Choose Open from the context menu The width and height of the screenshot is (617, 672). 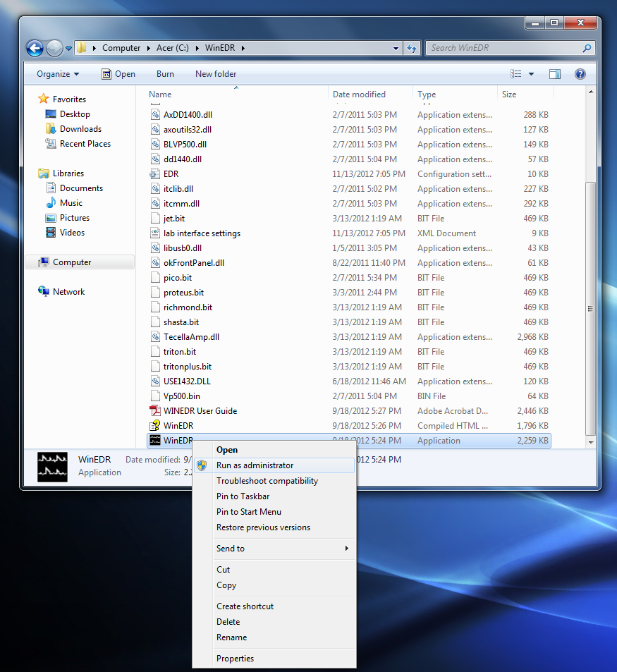click(x=274, y=450)
